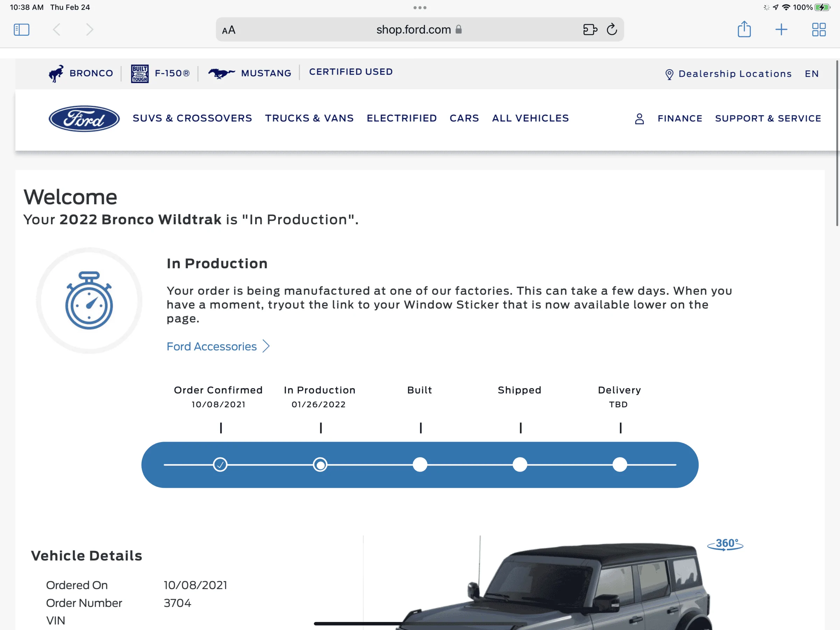840x630 pixels.
Task: Select the "10/08/2021" Ordered On value
Action: pyautogui.click(x=195, y=585)
